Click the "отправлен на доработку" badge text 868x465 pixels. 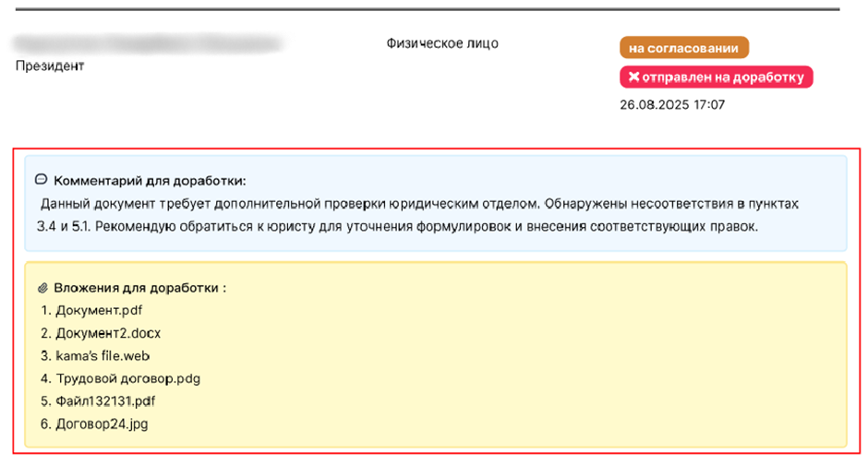pyautogui.click(x=722, y=77)
